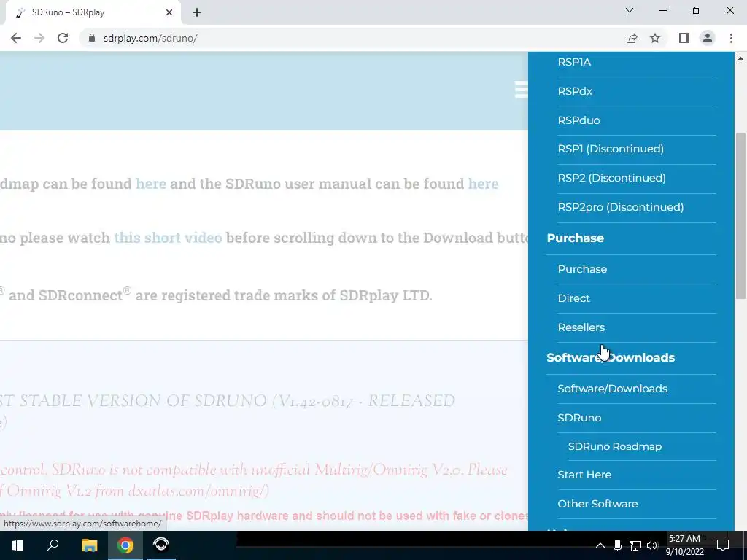Open the Software/Downloads sub-item
747x560 pixels.
[x=612, y=389]
